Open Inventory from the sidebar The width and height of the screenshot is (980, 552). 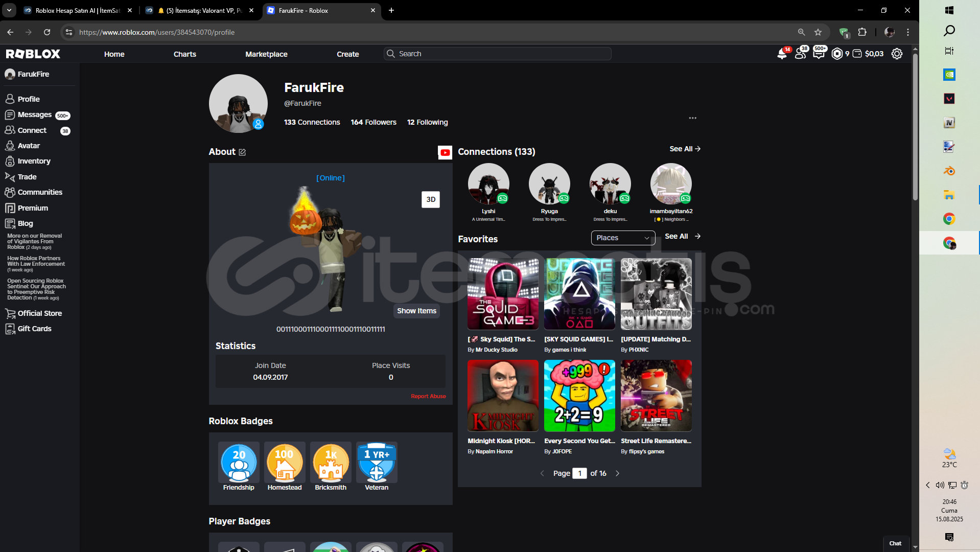[34, 161]
